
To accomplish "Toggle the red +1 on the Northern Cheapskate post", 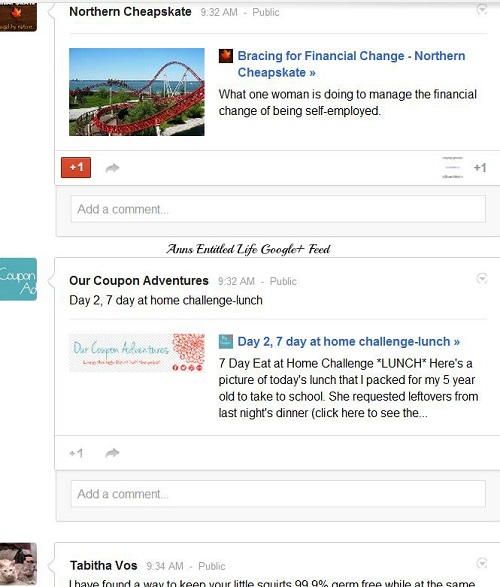I will pyautogui.click(x=76, y=167).
